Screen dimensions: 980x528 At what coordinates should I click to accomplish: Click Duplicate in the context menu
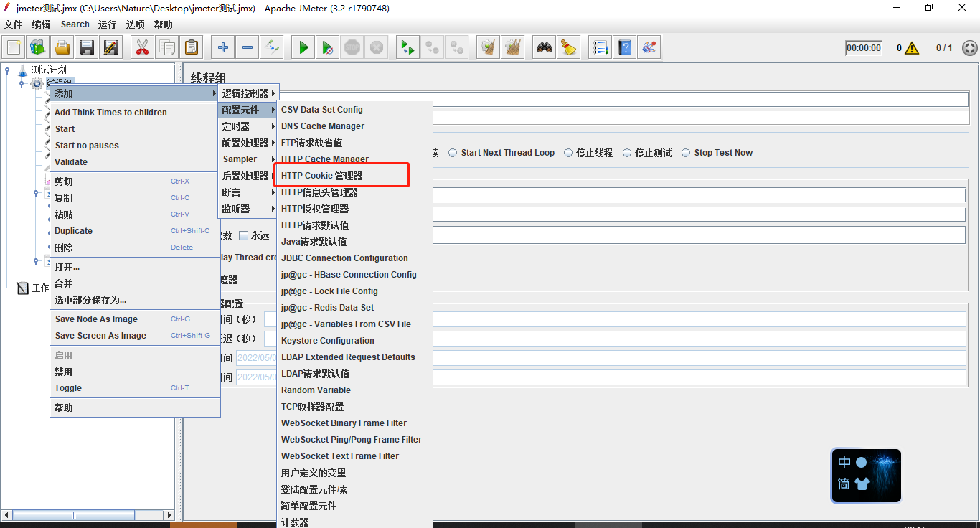[x=135, y=231]
